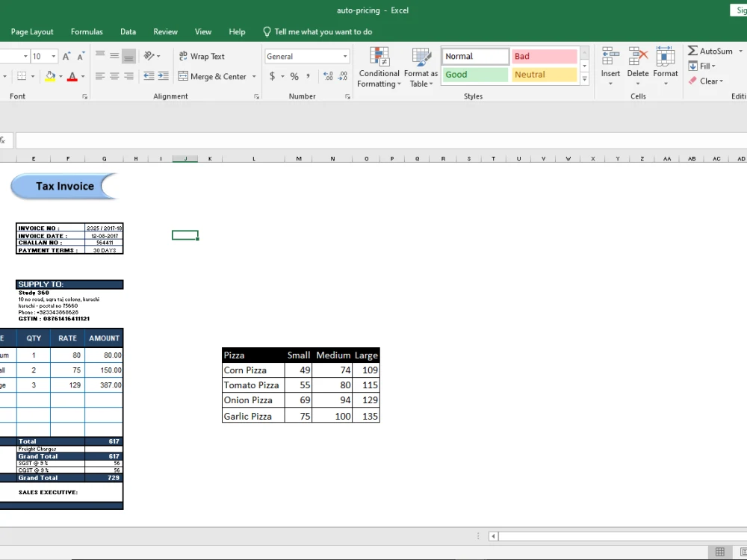Select the Grand Total 729 cell
Viewport: 747px width, 560px height.
point(104,478)
